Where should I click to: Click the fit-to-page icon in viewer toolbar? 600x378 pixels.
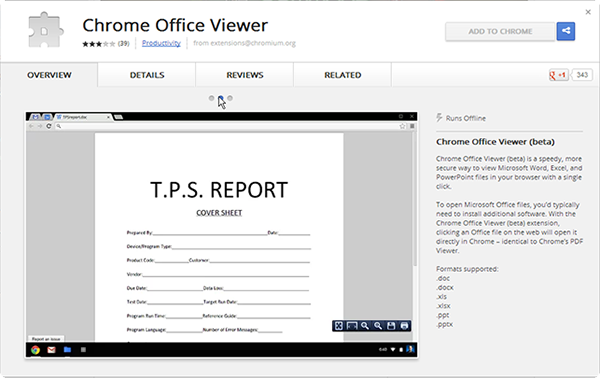point(339,326)
